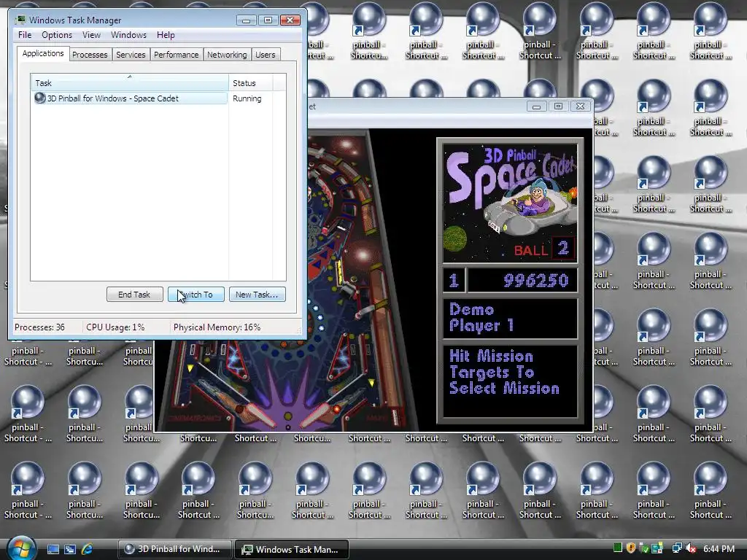The width and height of the screenshot is (747, 560).
Task: Click the Running status cell
Action: (247, 98)
